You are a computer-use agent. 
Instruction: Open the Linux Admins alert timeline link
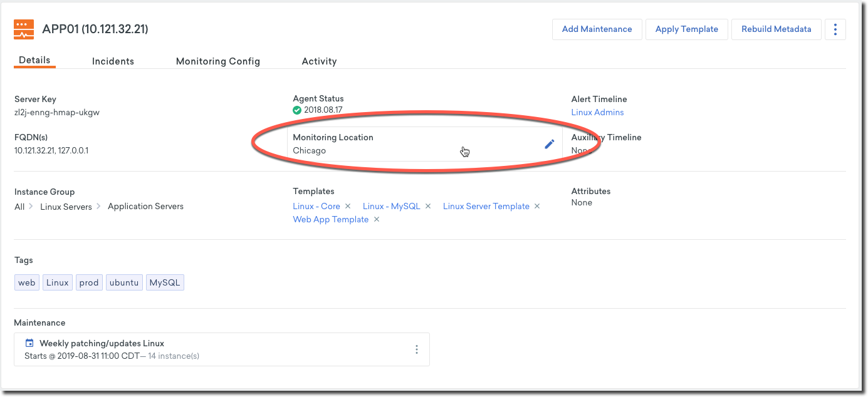[597, 112]
